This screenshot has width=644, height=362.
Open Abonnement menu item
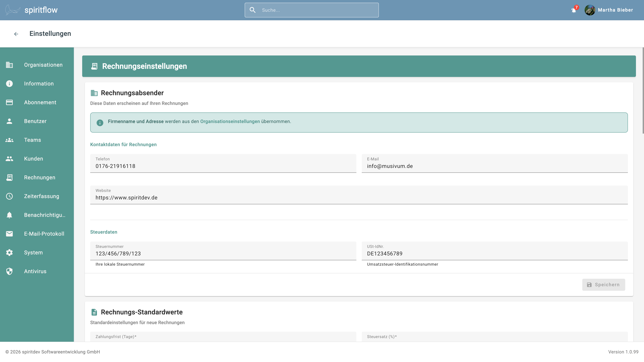(x=37, y=102)
